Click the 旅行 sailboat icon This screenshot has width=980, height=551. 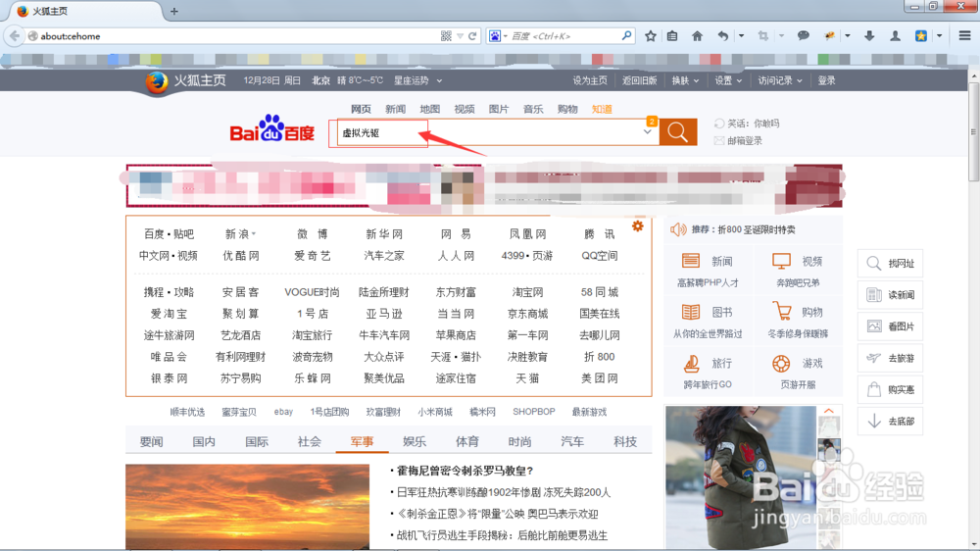point(691,363)
